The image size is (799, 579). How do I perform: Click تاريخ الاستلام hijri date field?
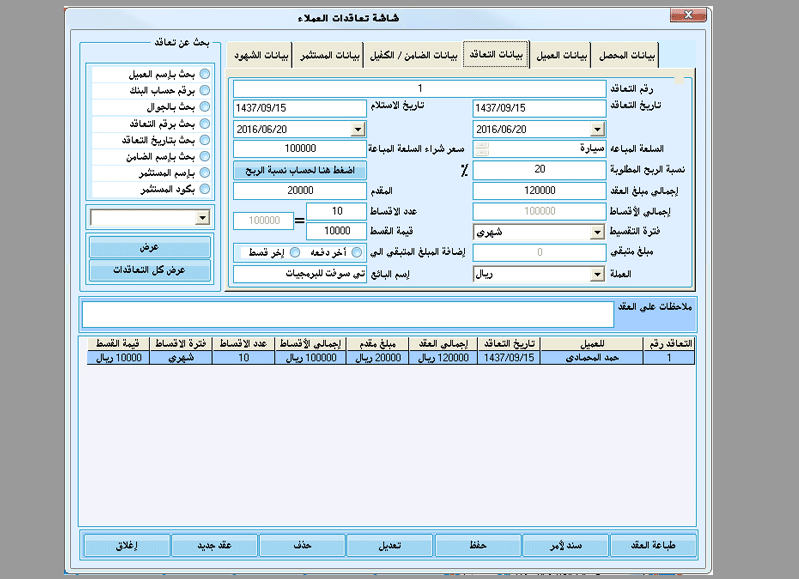[x=300, y=108]
